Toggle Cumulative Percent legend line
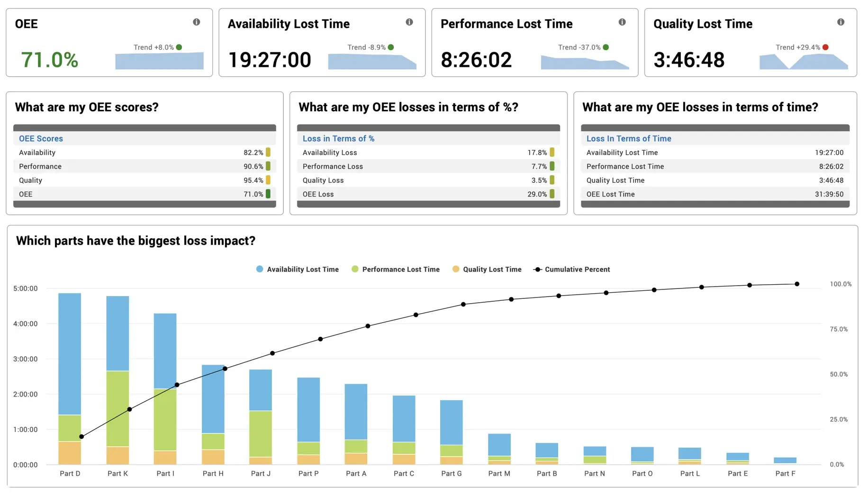 (572, 269)
